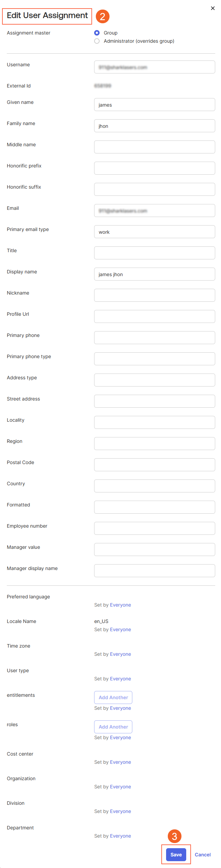Viewport: 221px width, 868px height.
Task: Select the Employee number field
Action: [154, 528]
